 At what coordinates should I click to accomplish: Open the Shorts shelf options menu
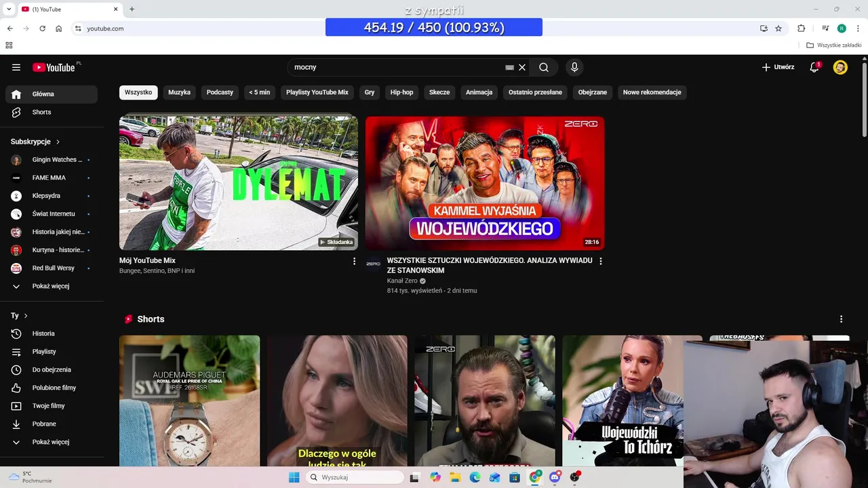coord(841,319)
